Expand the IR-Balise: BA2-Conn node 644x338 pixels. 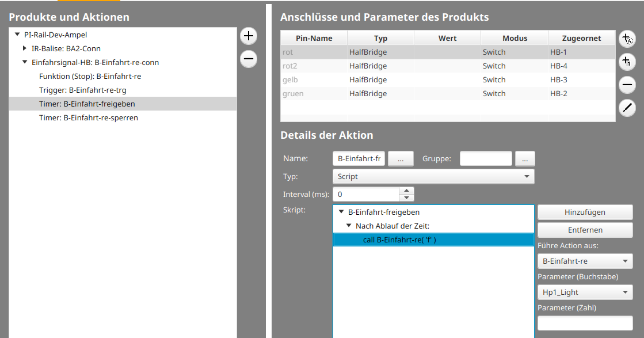point(24,48)
